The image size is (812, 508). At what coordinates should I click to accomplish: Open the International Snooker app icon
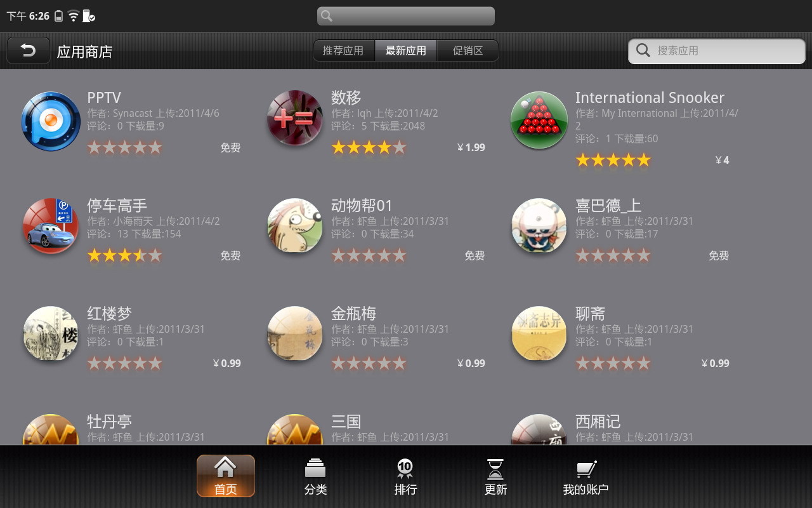tap(539, 120)
